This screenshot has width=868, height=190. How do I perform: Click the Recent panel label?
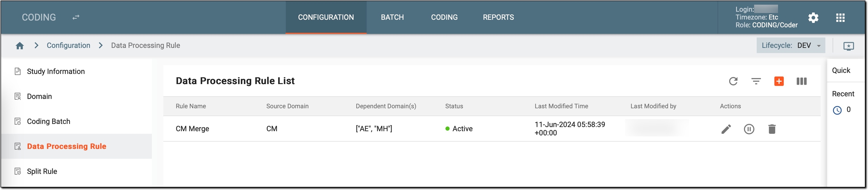[x=843, y=94]
